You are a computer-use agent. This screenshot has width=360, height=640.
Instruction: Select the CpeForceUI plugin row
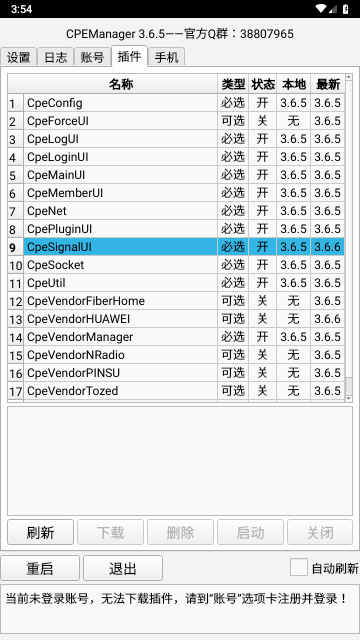pos(176,121)
